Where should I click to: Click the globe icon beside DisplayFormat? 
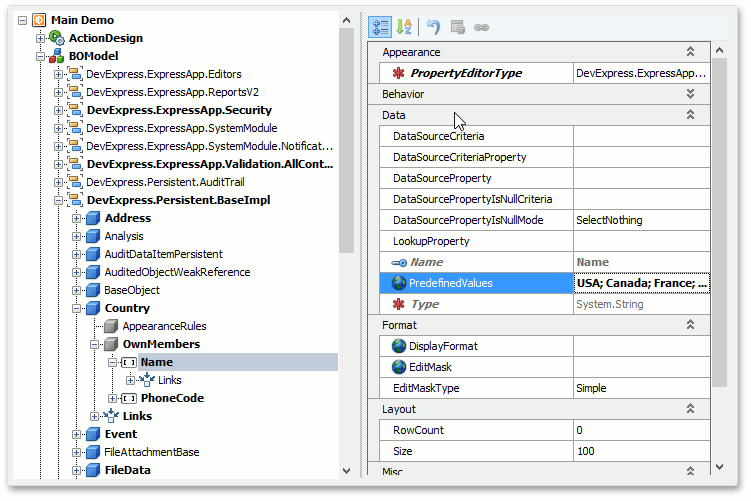pos(398,346)
